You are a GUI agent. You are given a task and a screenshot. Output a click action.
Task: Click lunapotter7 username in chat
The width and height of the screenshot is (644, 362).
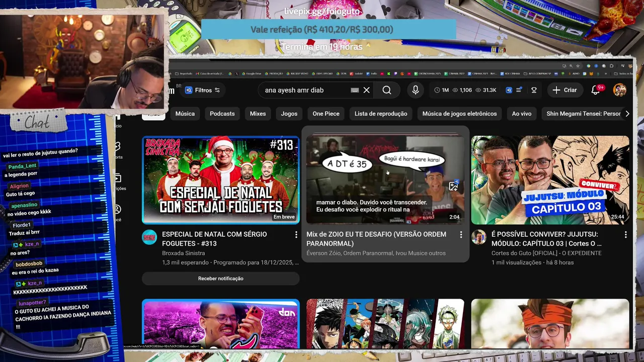click(32, 303)
